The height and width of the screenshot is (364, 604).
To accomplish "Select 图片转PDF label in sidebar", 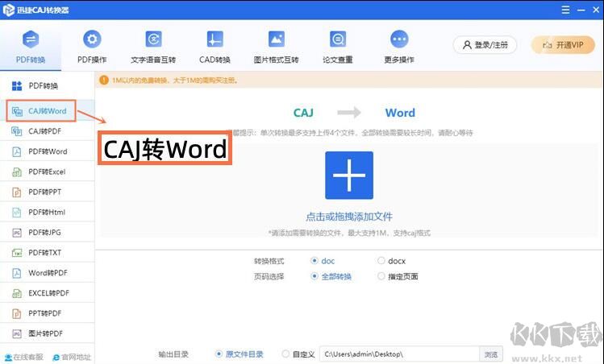I will click(45, 333).
